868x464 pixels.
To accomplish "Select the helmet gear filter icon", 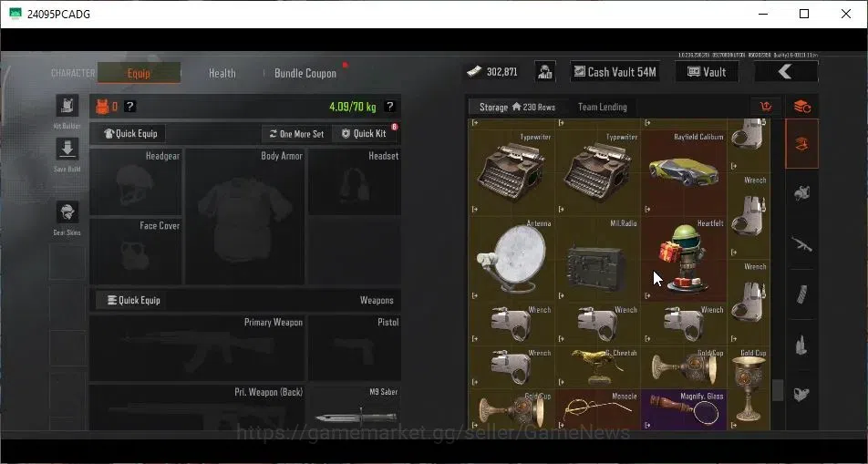I will click(801, 193).
